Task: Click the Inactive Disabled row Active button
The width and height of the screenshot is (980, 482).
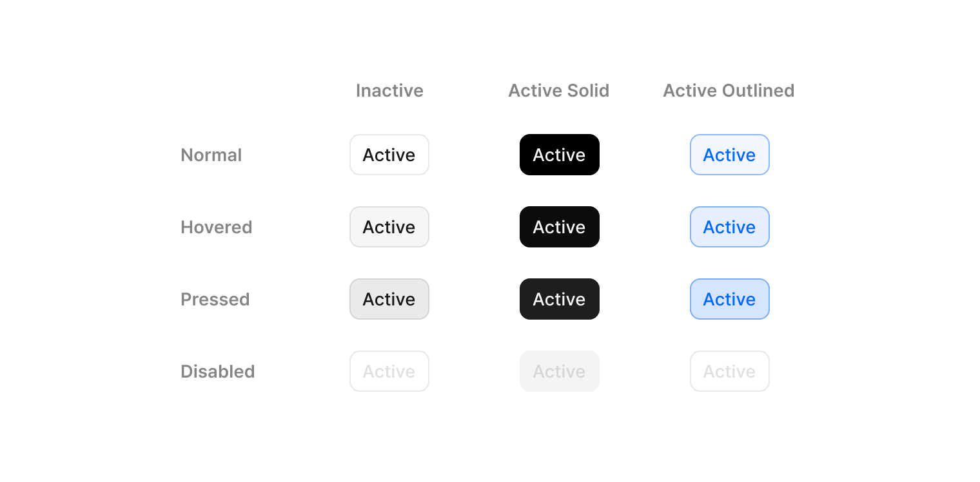Action: [x=389, y=371]
